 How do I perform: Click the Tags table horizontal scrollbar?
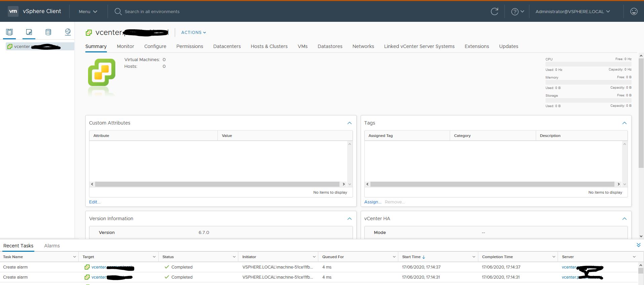point(492,184)
